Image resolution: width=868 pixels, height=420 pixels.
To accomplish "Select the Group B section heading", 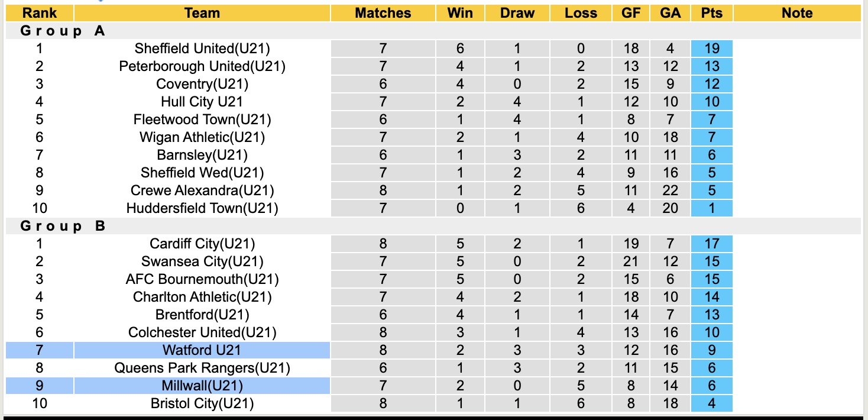I will coord(63,226).
